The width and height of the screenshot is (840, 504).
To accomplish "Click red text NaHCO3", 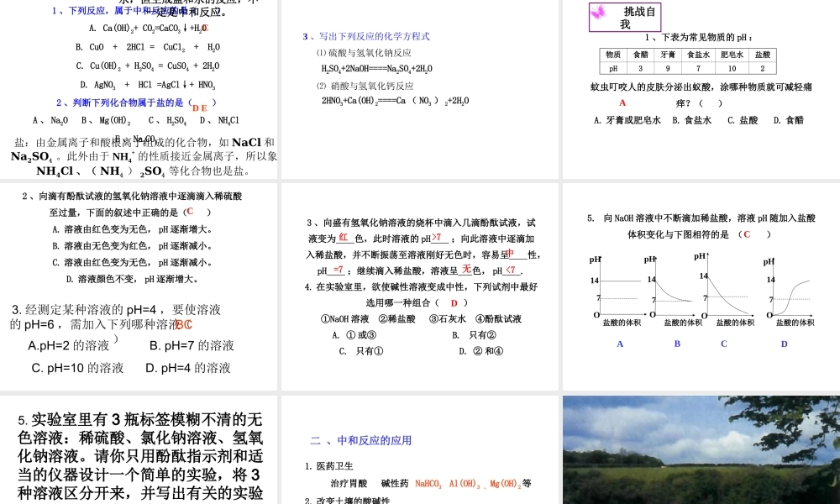I will [428, 484].
